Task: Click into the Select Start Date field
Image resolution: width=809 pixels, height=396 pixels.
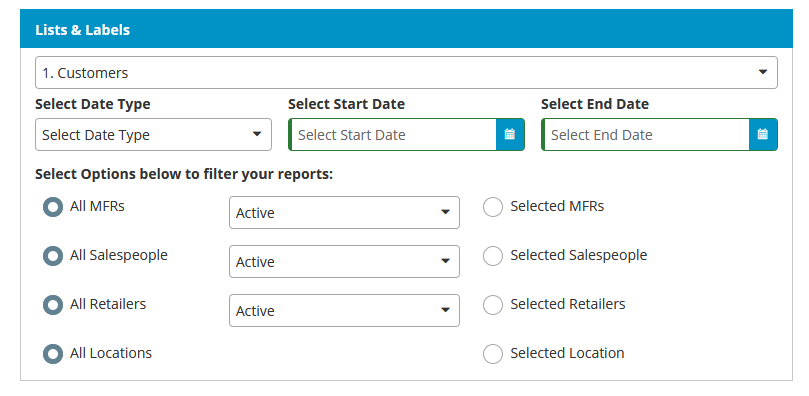Action: coord(393,135)
